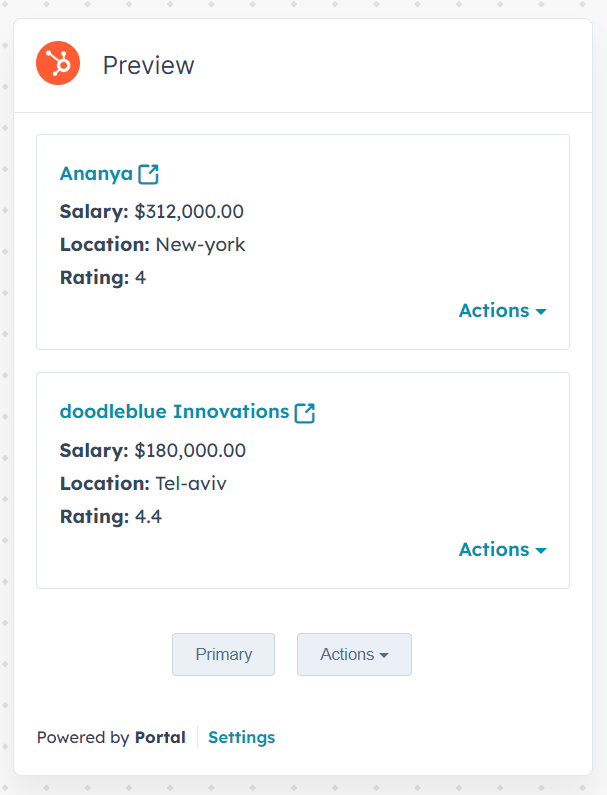Open the Ananya record link

pos(96,174)
